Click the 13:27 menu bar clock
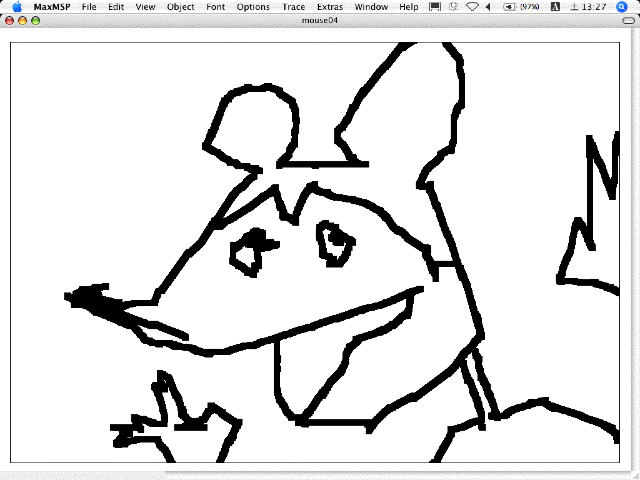The height and width of the screenshot is (480, 640). click(588, 7)
